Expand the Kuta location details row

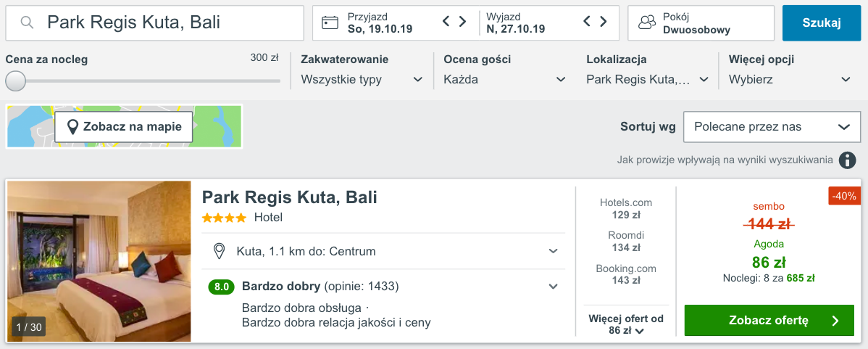tap(385, 251)
